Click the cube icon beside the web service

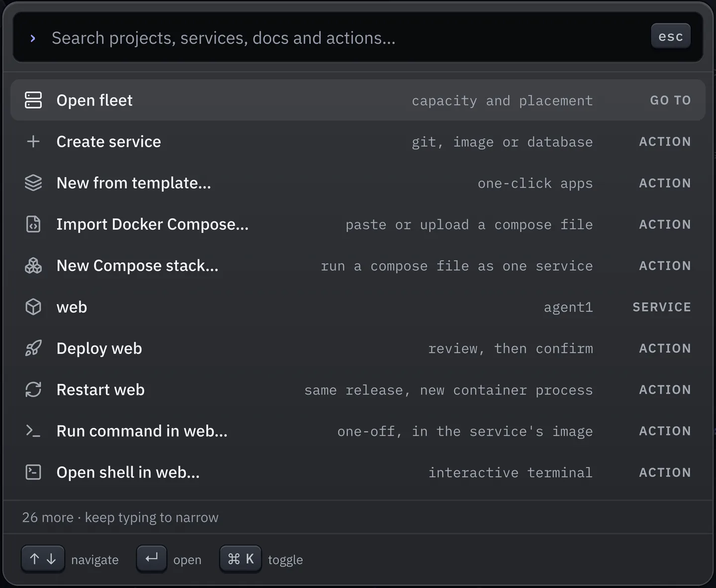click(33, 306)
